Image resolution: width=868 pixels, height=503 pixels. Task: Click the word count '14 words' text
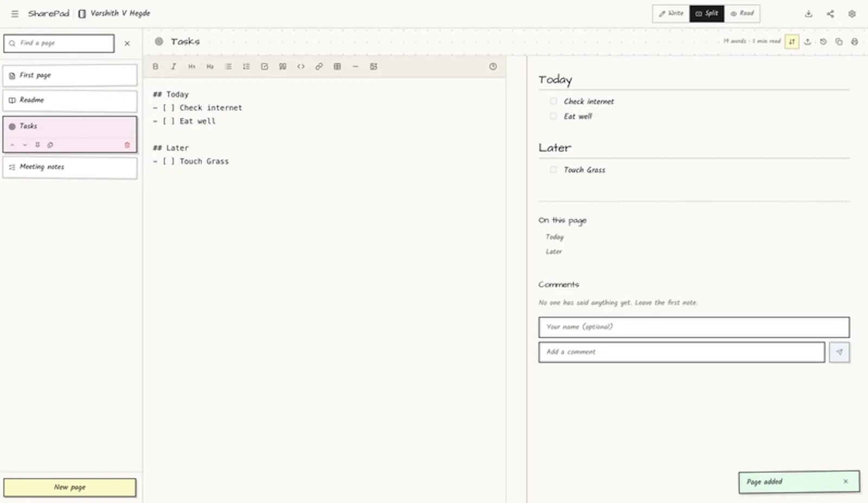735,41
